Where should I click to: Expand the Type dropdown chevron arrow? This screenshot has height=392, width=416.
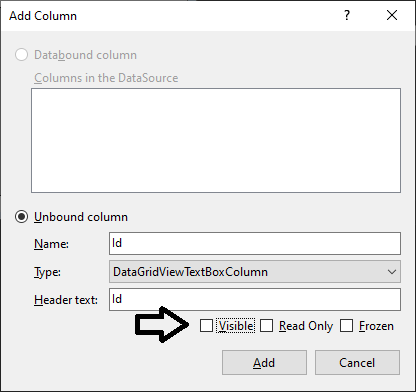pos(392,272)
